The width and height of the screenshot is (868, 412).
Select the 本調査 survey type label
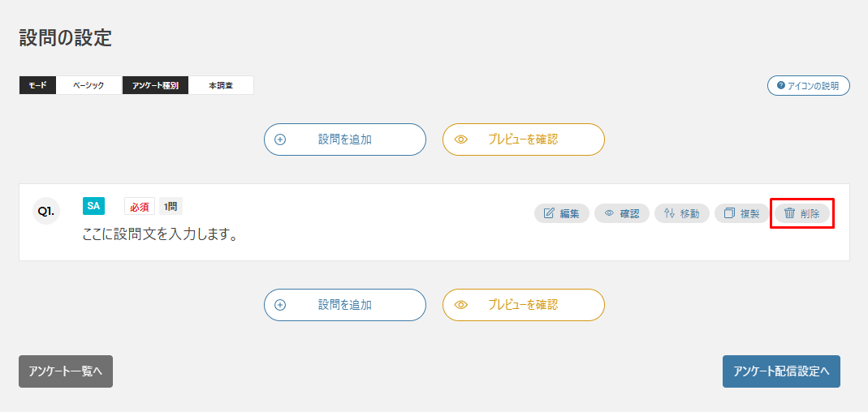(x=221, y=86)
